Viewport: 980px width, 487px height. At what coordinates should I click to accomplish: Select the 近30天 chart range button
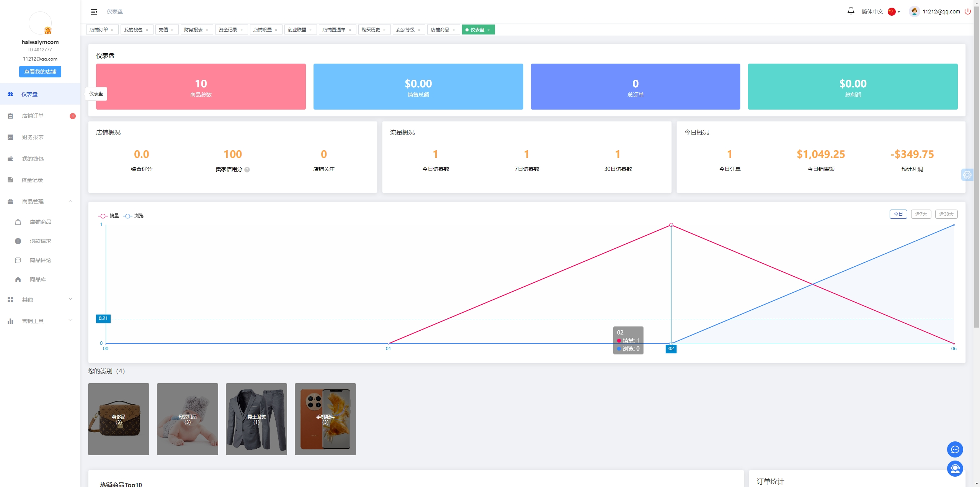click(x=946, y=214)
